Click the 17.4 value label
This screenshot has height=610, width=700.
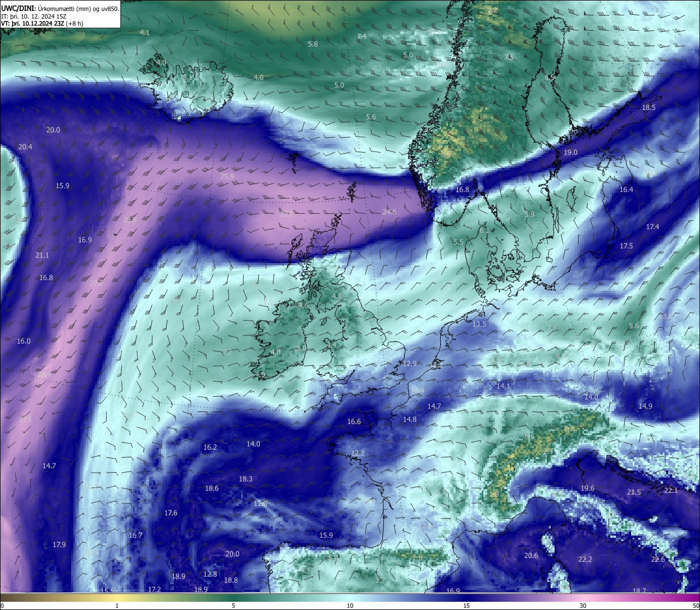[x=652, y=226]
